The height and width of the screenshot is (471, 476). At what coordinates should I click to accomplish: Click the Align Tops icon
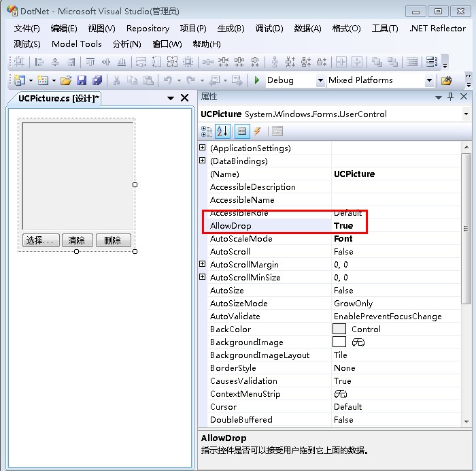(x=90, y=62)
